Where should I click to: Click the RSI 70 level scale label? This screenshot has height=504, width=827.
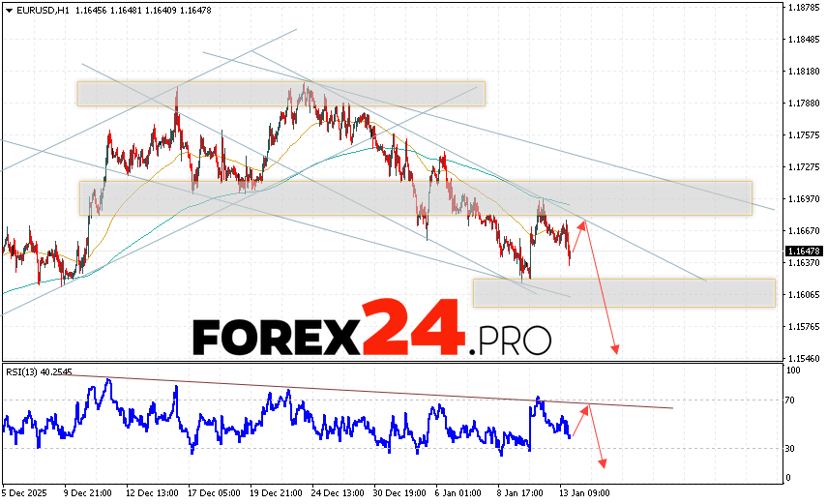[x=792, y=399]
